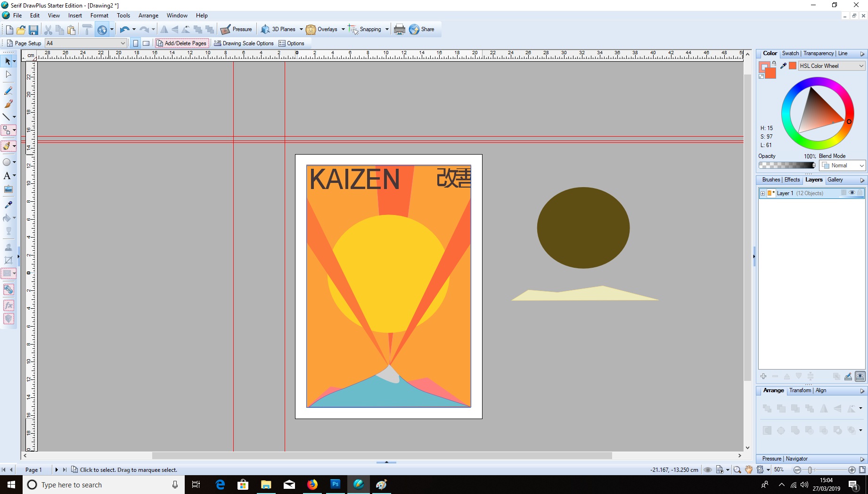This screenshot has height=494, width=868.
Task: Switch to the Swatch tab
Action: pyautogui.click(x=790, y=53)
